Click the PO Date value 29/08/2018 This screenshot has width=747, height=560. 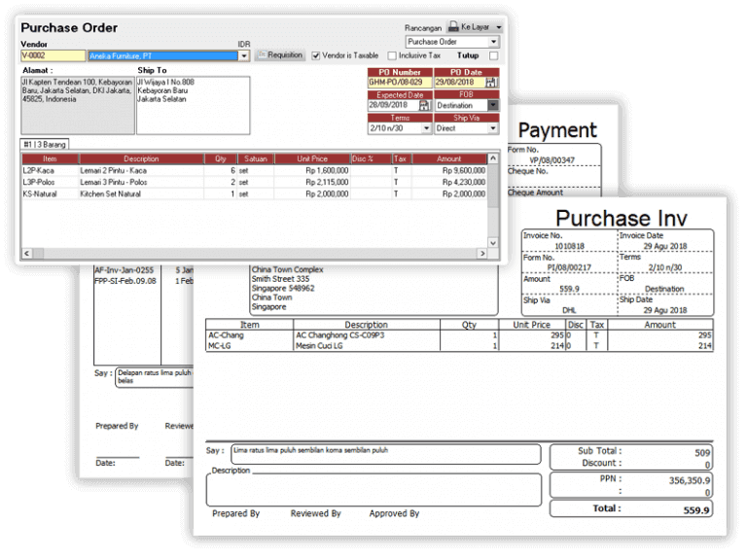pyautogui.click(x=455, y=83)
